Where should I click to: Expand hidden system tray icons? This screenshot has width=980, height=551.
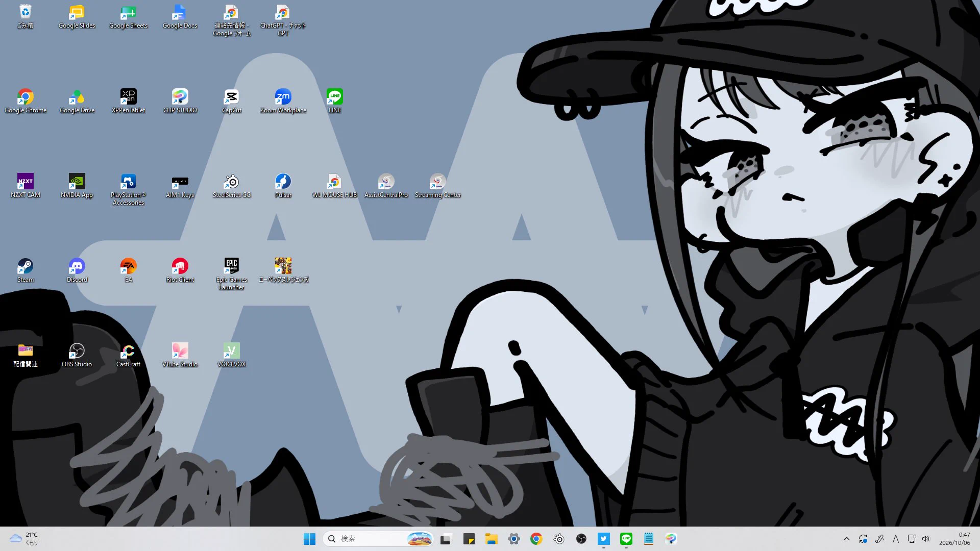847,539
